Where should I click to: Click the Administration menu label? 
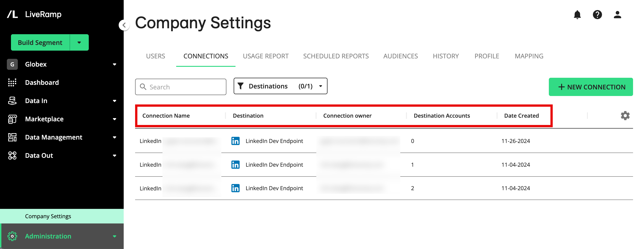[48, 236]
